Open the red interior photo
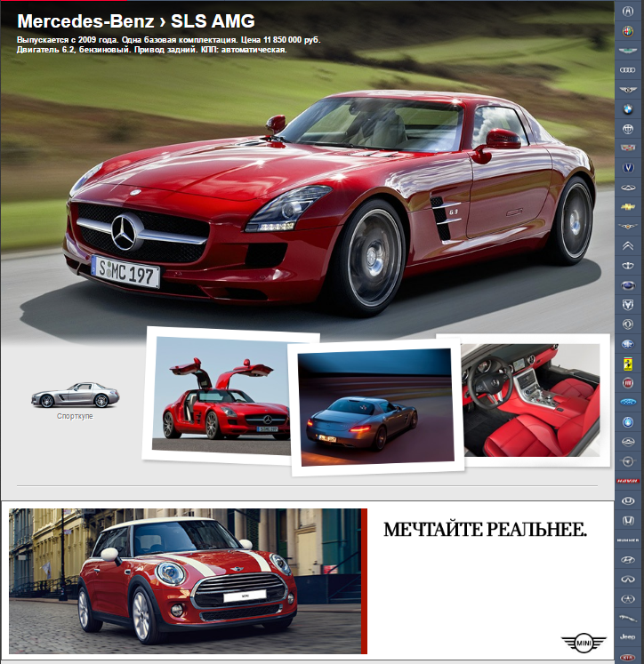The image size is (644, 664). 531,400
